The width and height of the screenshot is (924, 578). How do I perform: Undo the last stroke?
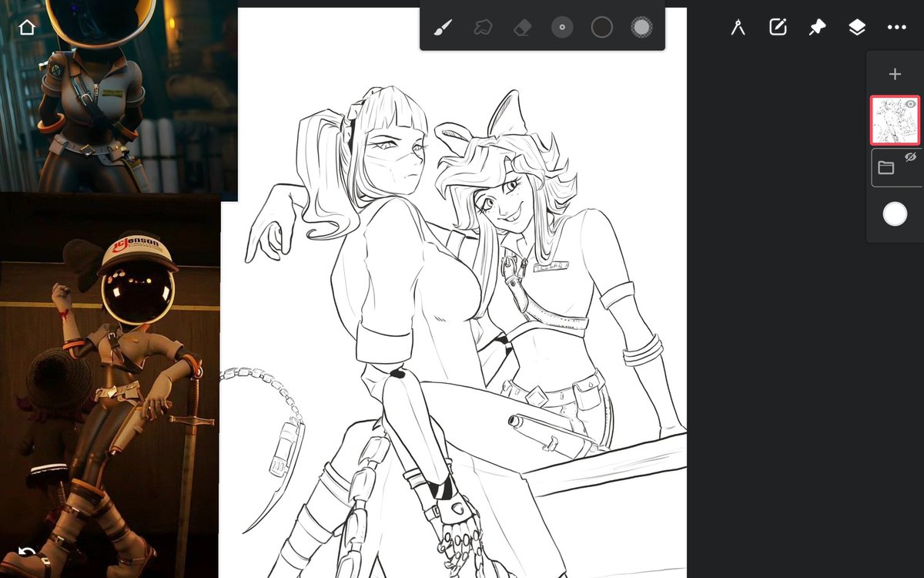[x=27, y=552]
